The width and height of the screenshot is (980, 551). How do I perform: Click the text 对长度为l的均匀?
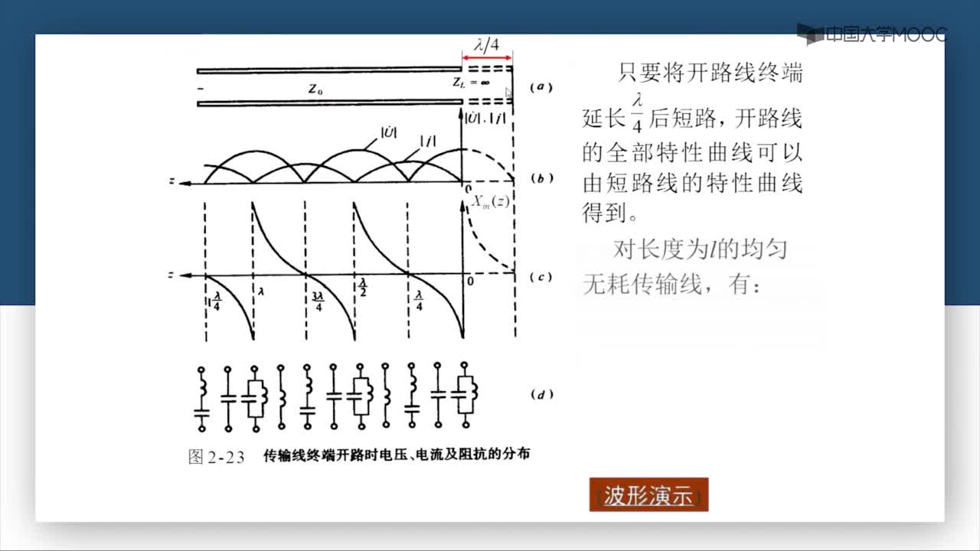(700, 249)
